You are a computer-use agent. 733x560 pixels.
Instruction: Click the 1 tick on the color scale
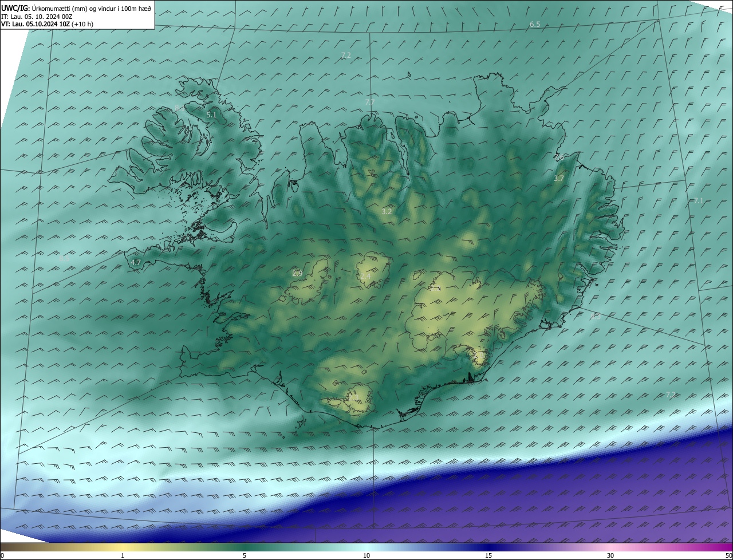click(123, 555)
